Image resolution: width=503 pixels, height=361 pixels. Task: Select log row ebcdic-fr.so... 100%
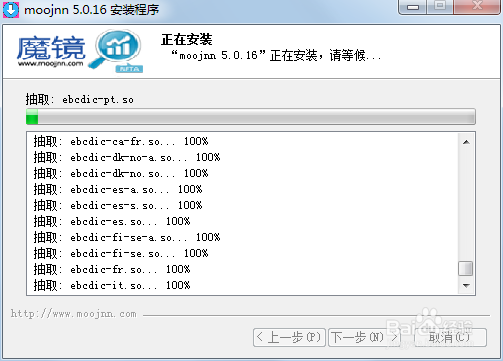coord(112,269)
